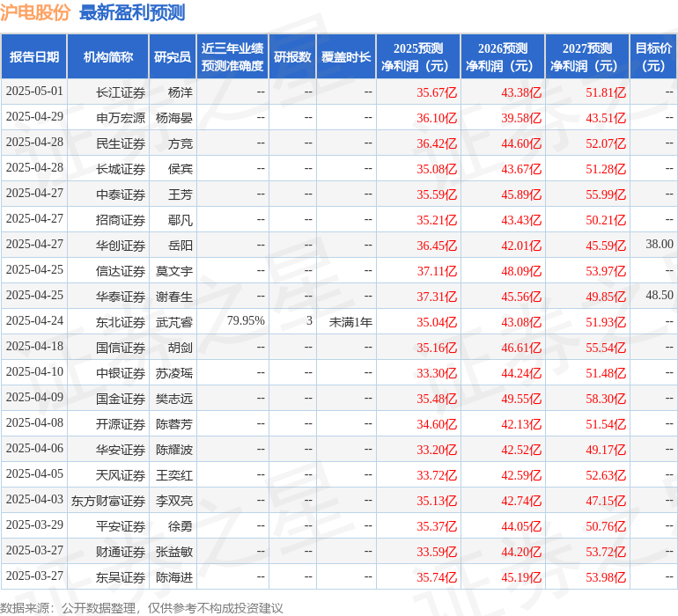Click the 目标价 column header
Viewport: 678px width, 616px height.
pos(653,57)
